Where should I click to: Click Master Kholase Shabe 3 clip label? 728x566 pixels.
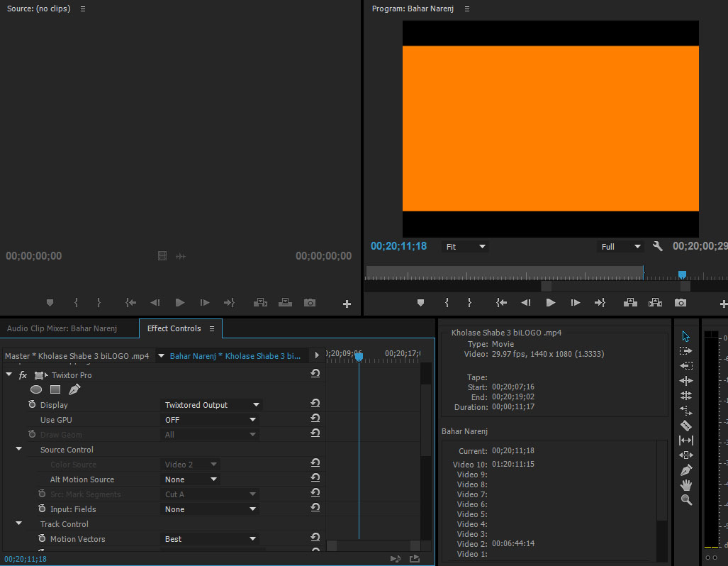(x=77, y=356)
